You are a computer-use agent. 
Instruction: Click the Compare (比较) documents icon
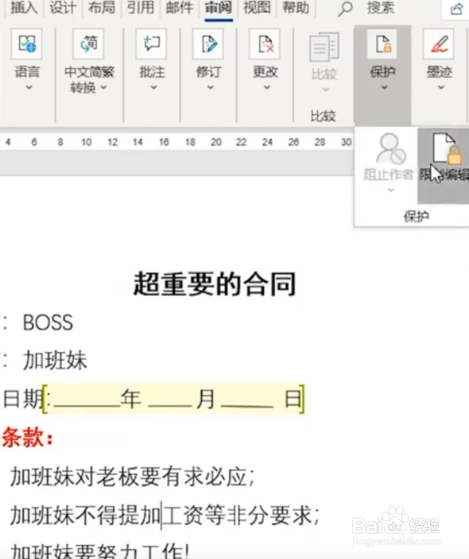pyautogui.click(x=324, y=47)
